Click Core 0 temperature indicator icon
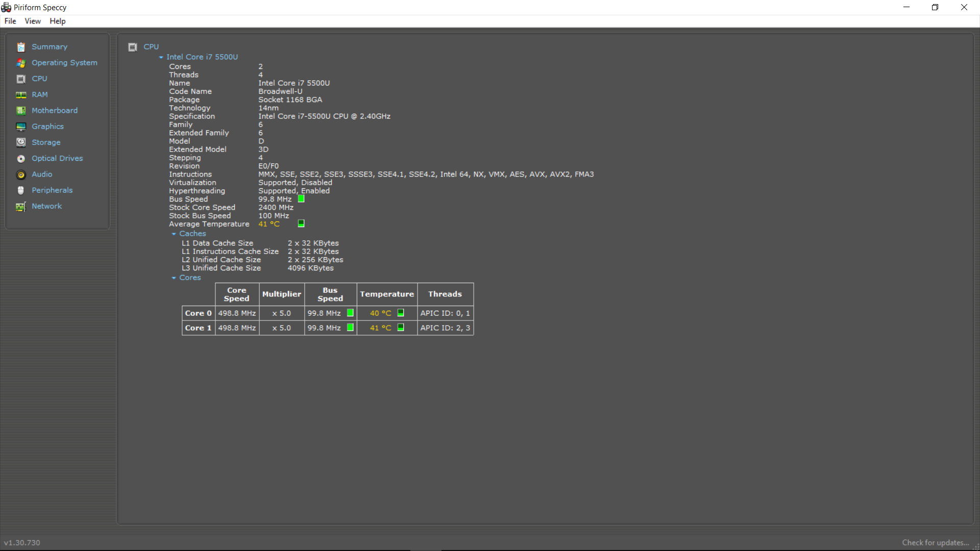Screen dimensions: 980x551 point(401,313)
